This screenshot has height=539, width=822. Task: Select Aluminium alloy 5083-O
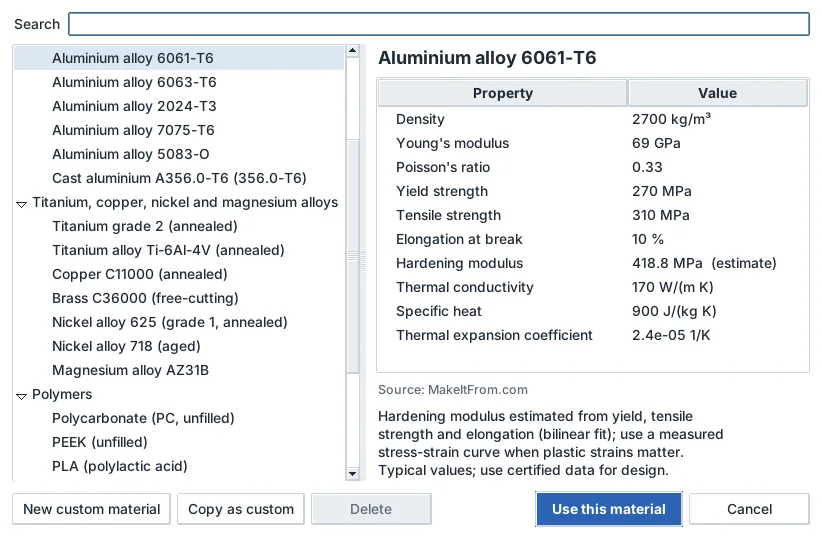[x=179, y=154]
